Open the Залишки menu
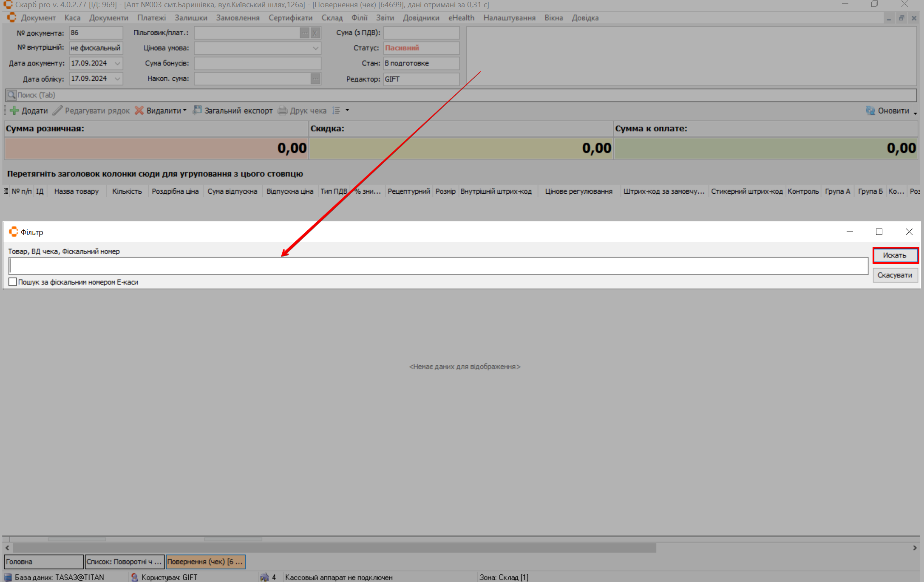924x582 pixels. [x=191, y=18]
